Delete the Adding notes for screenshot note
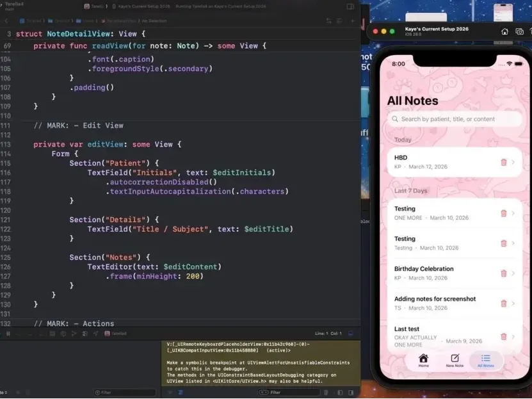The image size is (532, 399). pyautogui.click(x=503, y=304)
